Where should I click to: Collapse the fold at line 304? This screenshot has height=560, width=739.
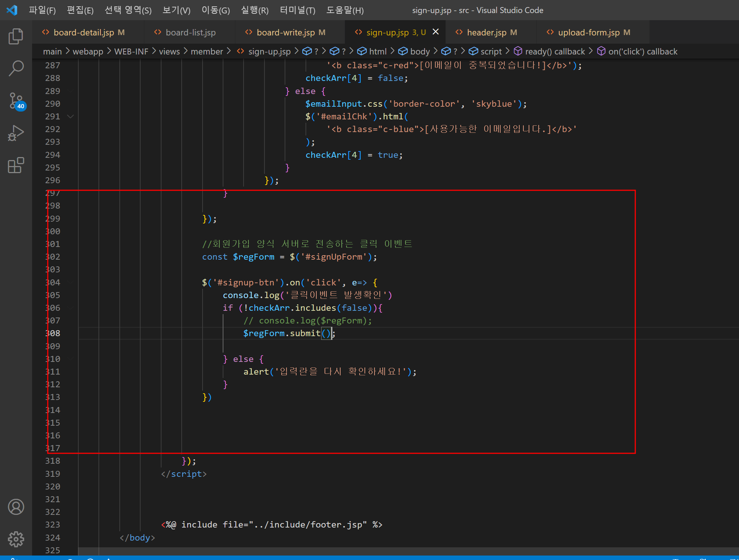point(70,282)
